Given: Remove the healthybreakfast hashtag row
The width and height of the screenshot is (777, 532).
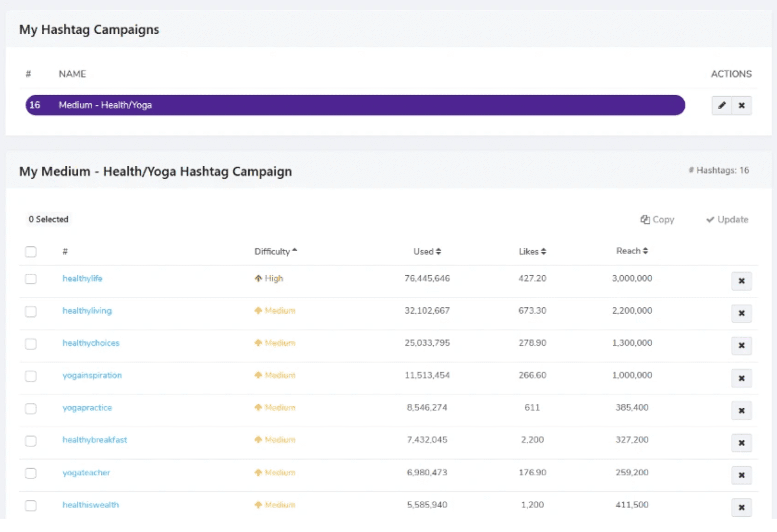Looking at the screenshot, I should 742,442.
